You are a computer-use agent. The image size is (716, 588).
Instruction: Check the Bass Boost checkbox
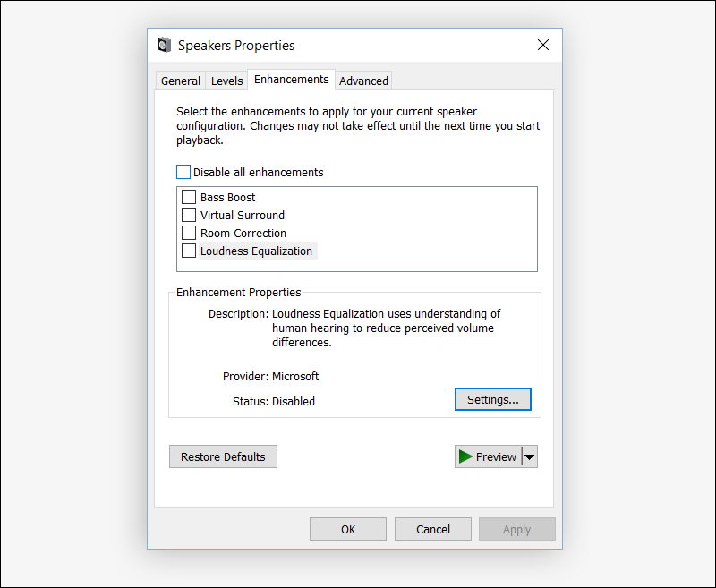pyautogui.click(x=189, y=197)
